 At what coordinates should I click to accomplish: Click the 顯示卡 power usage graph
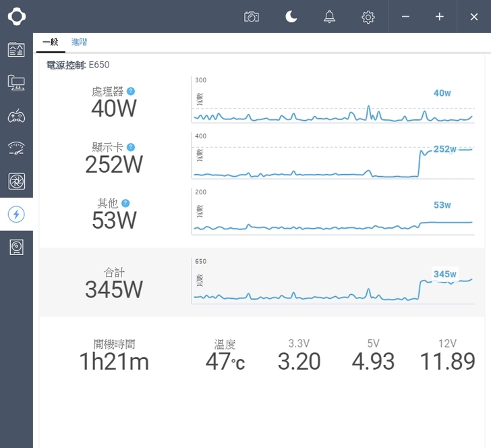333,157
